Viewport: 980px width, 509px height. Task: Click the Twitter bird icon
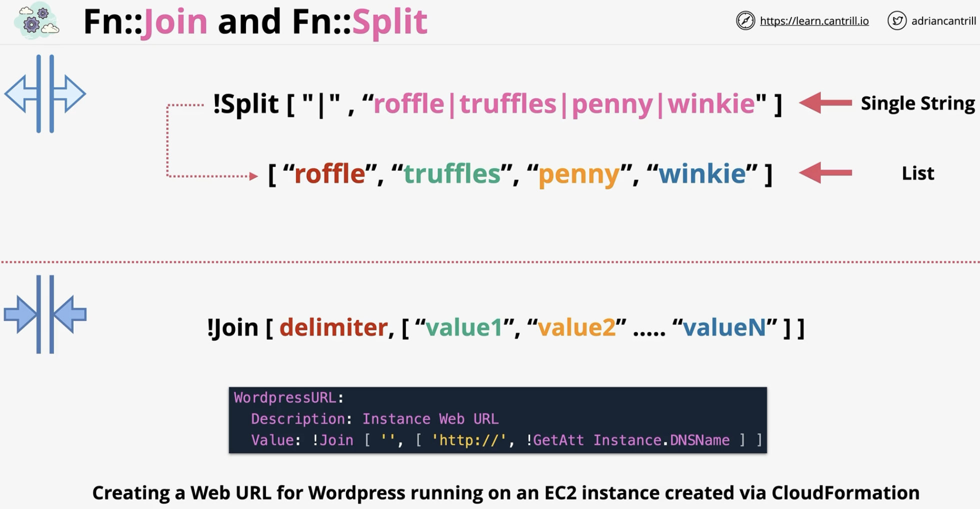tap(897, 21)
